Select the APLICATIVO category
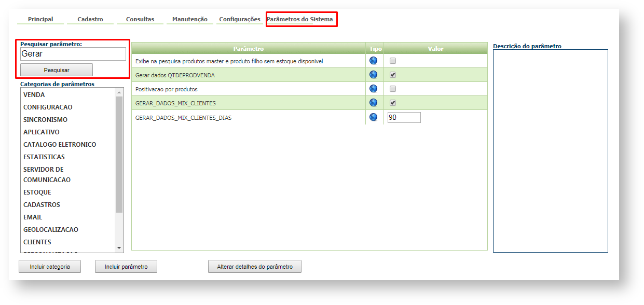This screenshot has height=305, width=644. click(x=42, y=132)
